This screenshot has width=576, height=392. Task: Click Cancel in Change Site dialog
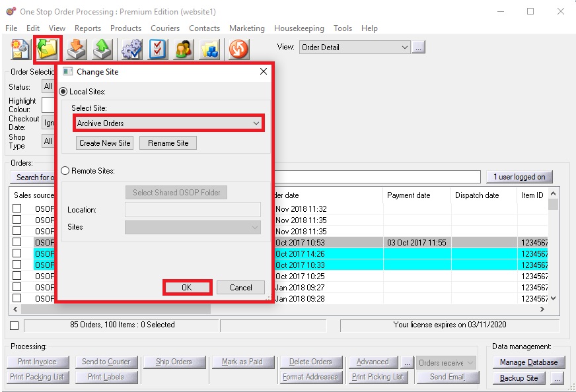tap(240, 287)
